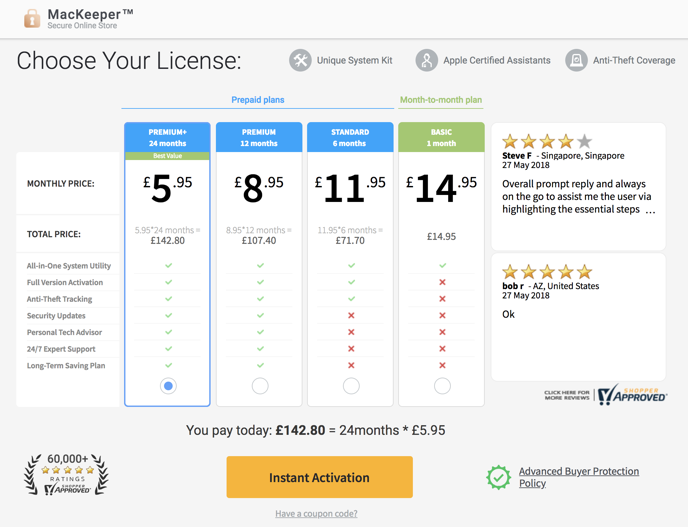Click the £142.80 total in Premium+ column

coord(168,240)
